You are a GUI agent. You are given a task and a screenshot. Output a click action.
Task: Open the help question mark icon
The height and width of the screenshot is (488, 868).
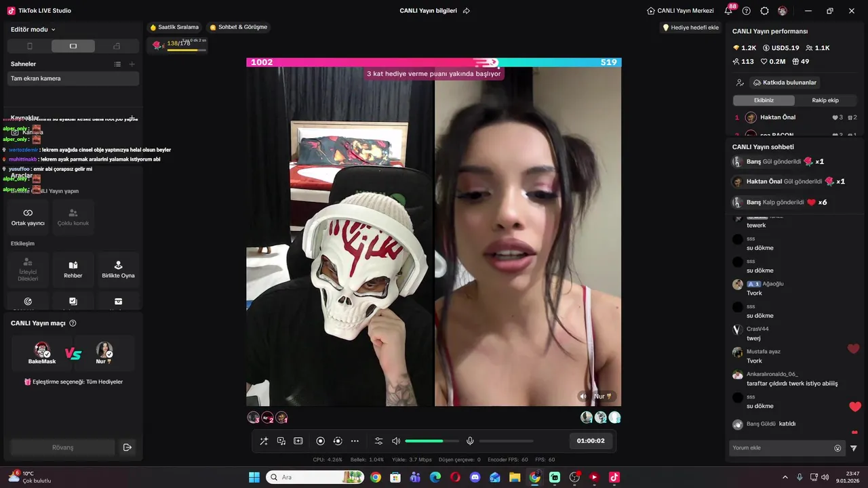(x=747, y=11)
